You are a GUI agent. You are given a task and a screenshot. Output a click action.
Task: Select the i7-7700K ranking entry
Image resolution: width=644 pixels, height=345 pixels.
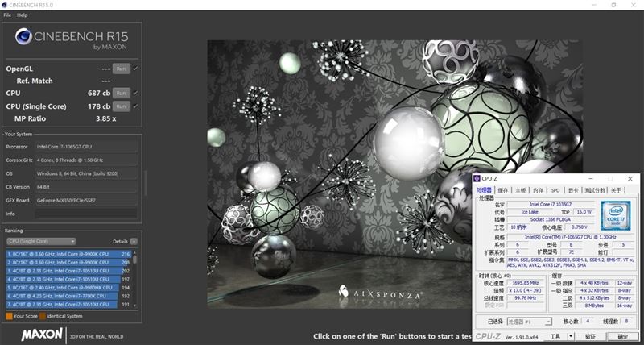(x=68, y=296)
